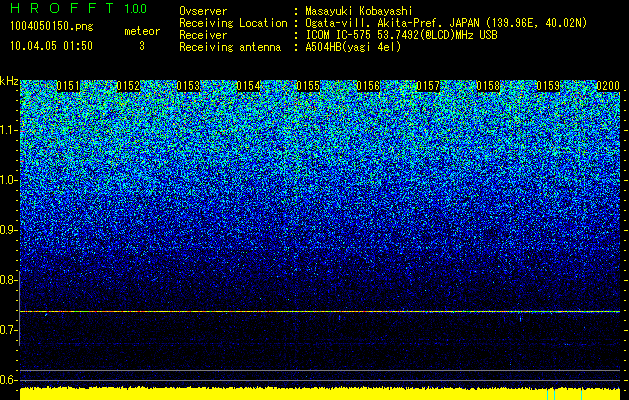Click the isolated cyan meteor marker in yellow bar
This screenshot has width=629, height=400.
click(x=581, y=394)
